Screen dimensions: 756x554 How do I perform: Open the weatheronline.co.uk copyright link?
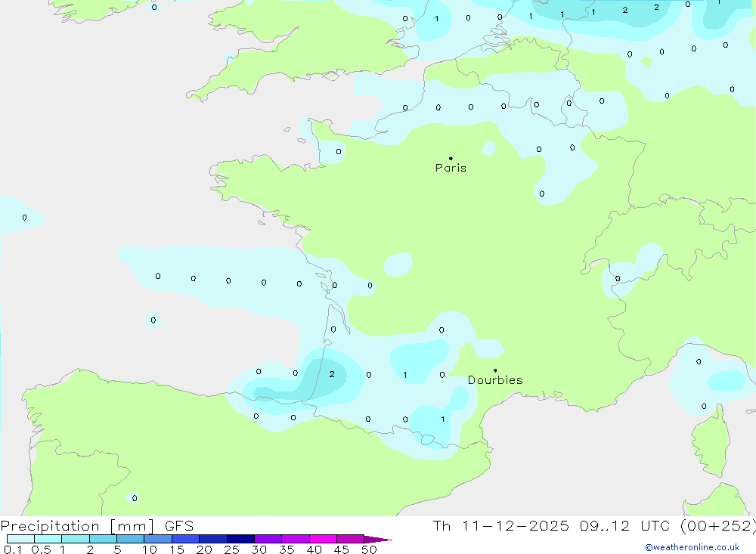tap(692, 547)
